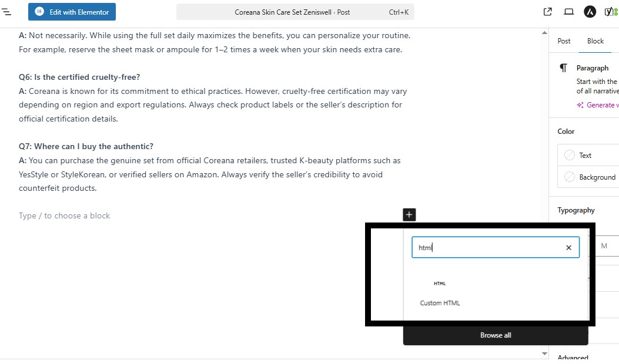Click the empty 'Type / to choose a block' paragraph
The image size is (619, 364).
[64, 215]
